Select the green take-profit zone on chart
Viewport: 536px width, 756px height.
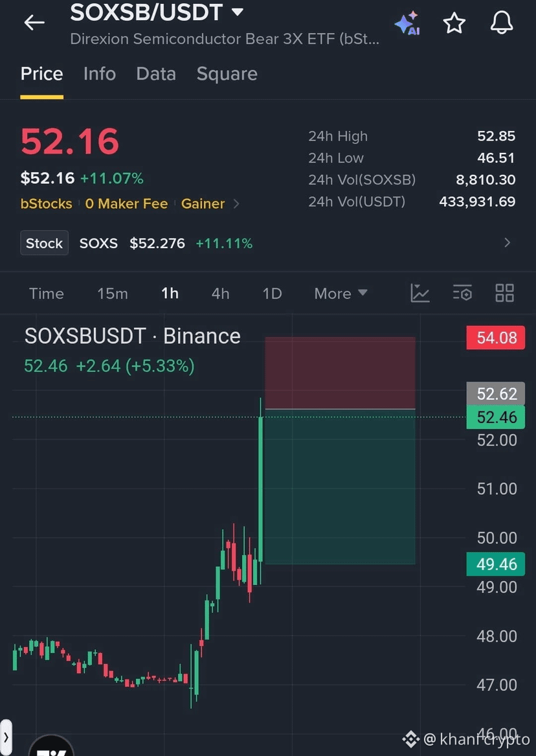point(340,487)
